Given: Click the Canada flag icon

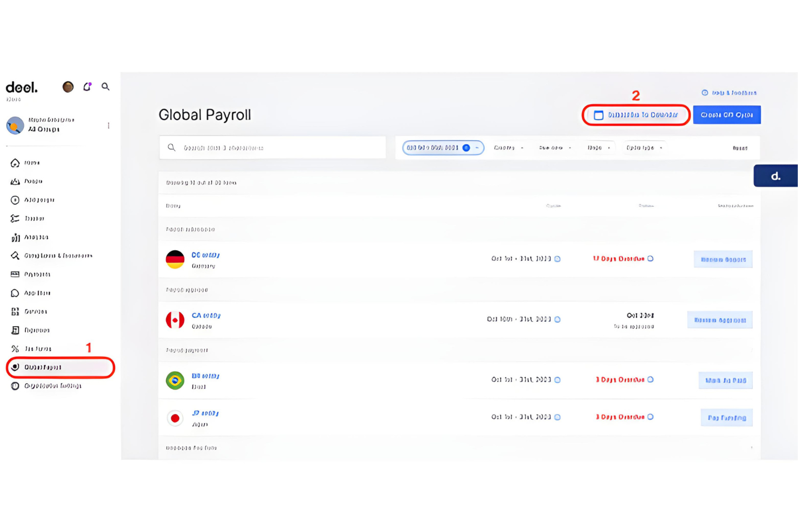Looking at the screenshot, I should [175, 320].
